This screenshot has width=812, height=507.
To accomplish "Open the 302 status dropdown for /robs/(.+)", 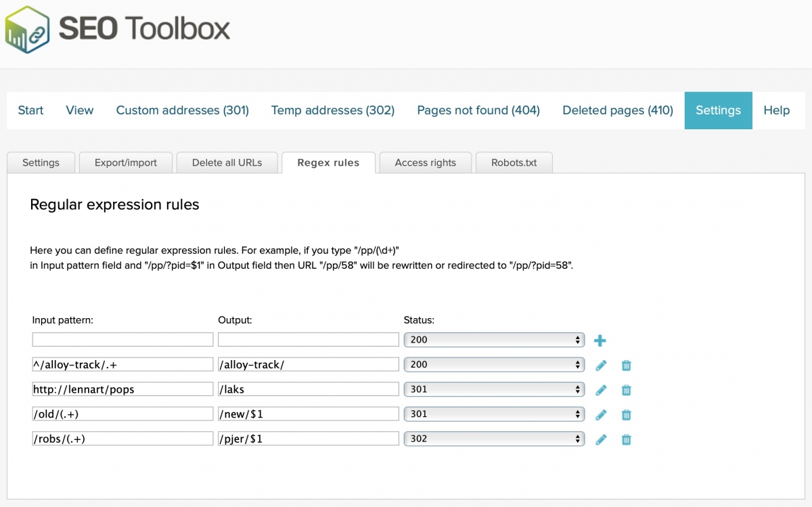I will point(493,438).
